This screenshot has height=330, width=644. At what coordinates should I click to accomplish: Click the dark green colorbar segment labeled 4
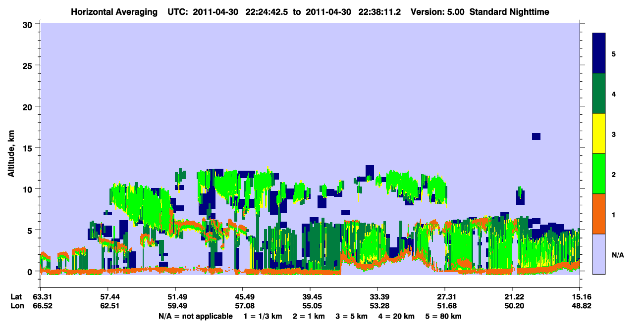tap(599, 94)
